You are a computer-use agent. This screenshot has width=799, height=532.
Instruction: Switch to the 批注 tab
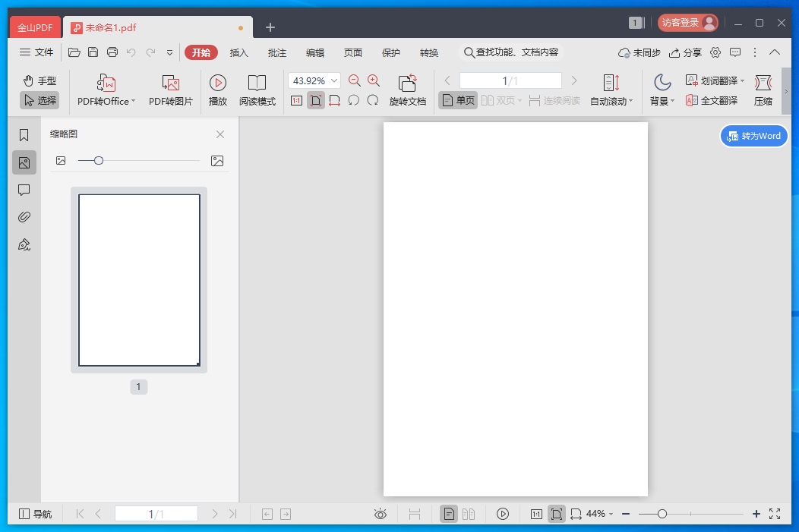277,52
